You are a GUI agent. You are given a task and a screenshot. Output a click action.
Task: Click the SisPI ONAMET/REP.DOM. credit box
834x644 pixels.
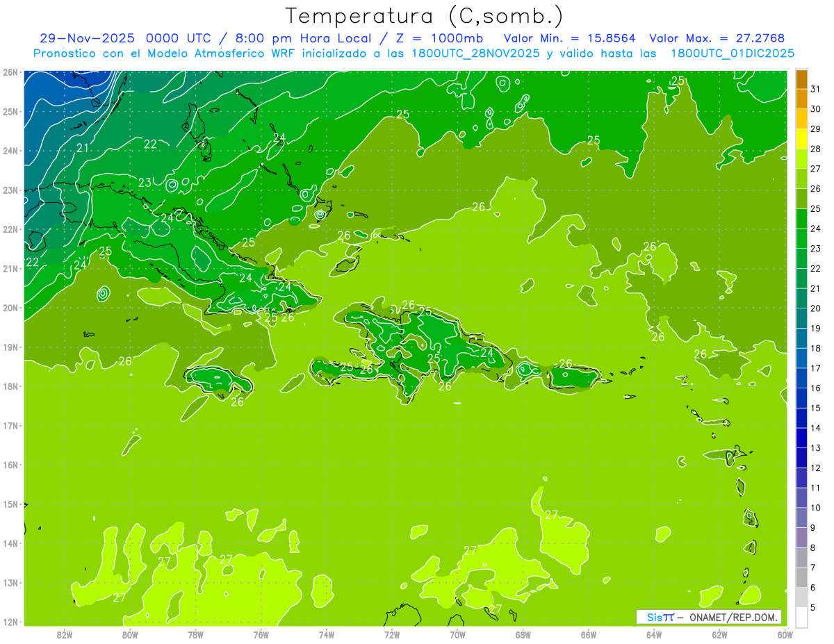click(x=708, y=617)
